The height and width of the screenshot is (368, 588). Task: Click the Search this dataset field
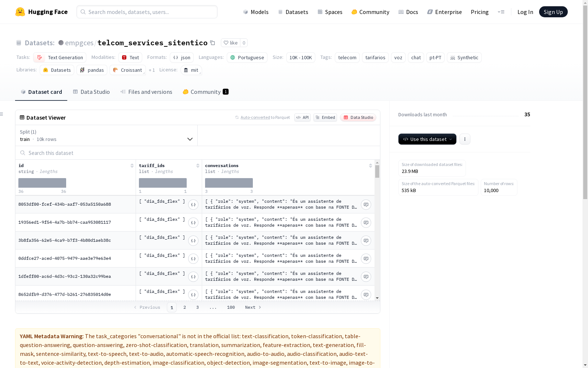[198, 153]
